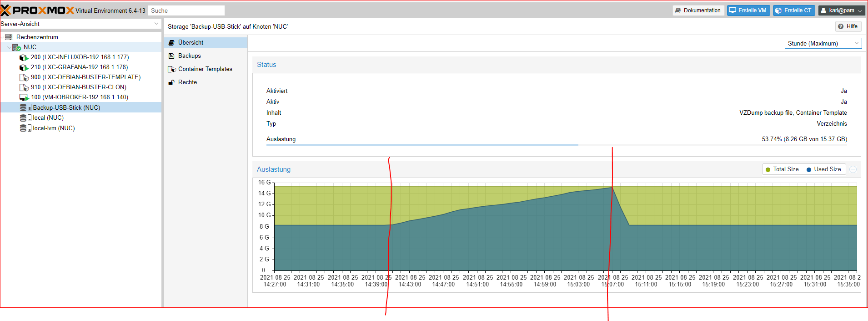The height and width of the screenshot is (321, 868).
Task: Click the storage title 'Backup-USB-Stick auf Knoten NUC'
Action: [228, 26]
